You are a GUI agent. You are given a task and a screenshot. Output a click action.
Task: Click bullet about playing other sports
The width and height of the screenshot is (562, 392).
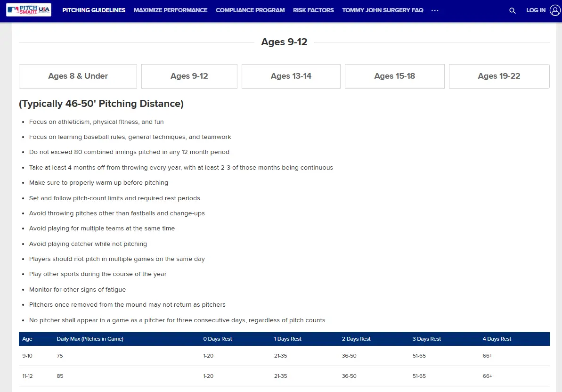[98, 274]
